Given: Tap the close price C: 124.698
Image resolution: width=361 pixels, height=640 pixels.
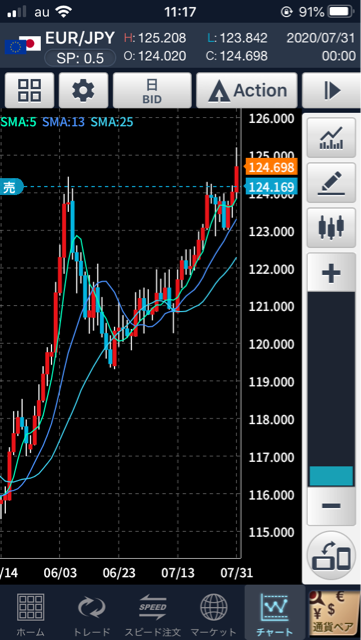Looking at the screenshot, I should point(237,56).
